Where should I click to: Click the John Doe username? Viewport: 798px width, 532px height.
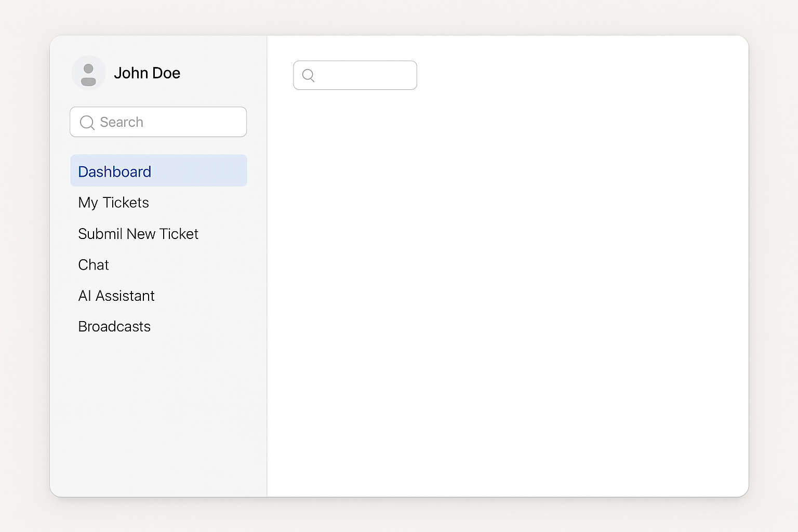coord(147,73)
